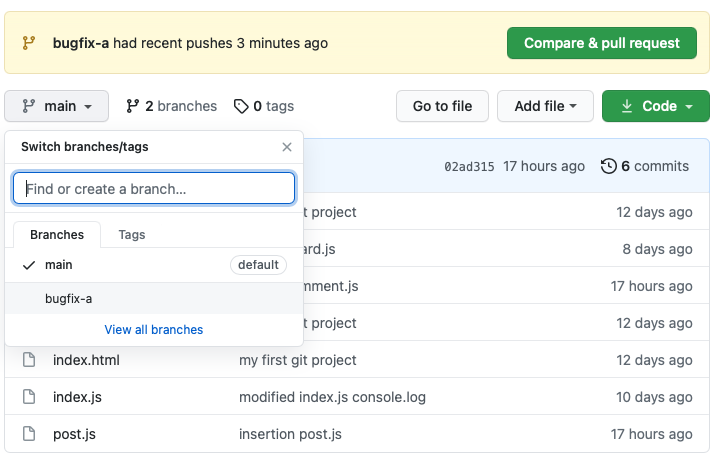Expand the green Code dropdown

[x=656, y=106]
